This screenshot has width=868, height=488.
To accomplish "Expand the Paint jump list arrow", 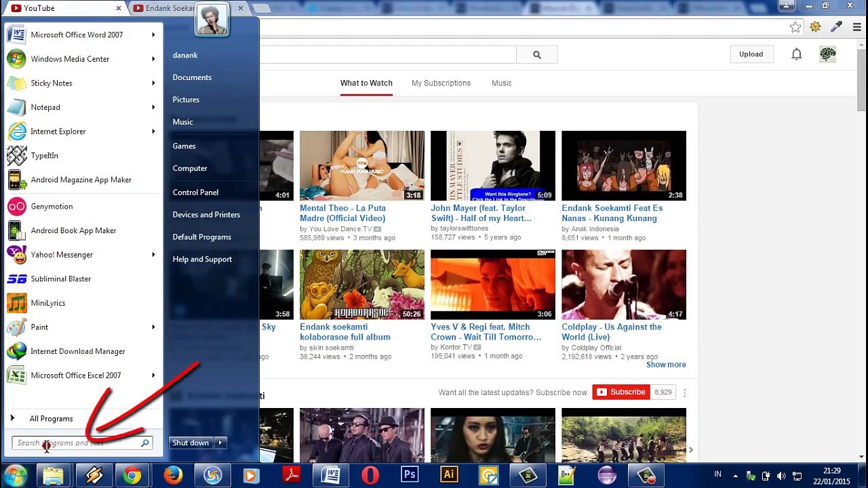I will click(153, 327).
